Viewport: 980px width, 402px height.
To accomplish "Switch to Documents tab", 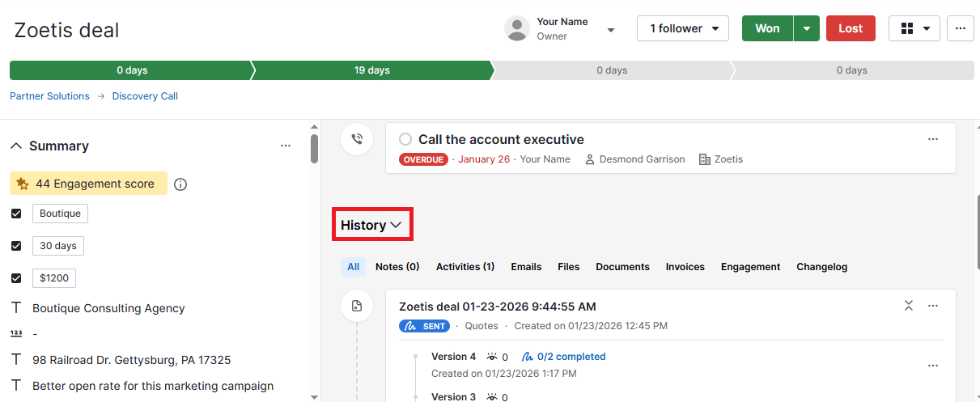I will click(623, 267).
